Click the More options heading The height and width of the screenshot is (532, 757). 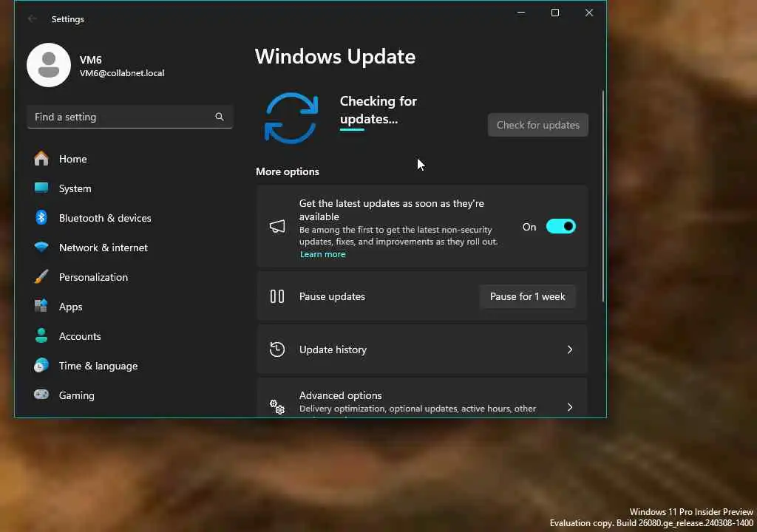coord(288,171)
